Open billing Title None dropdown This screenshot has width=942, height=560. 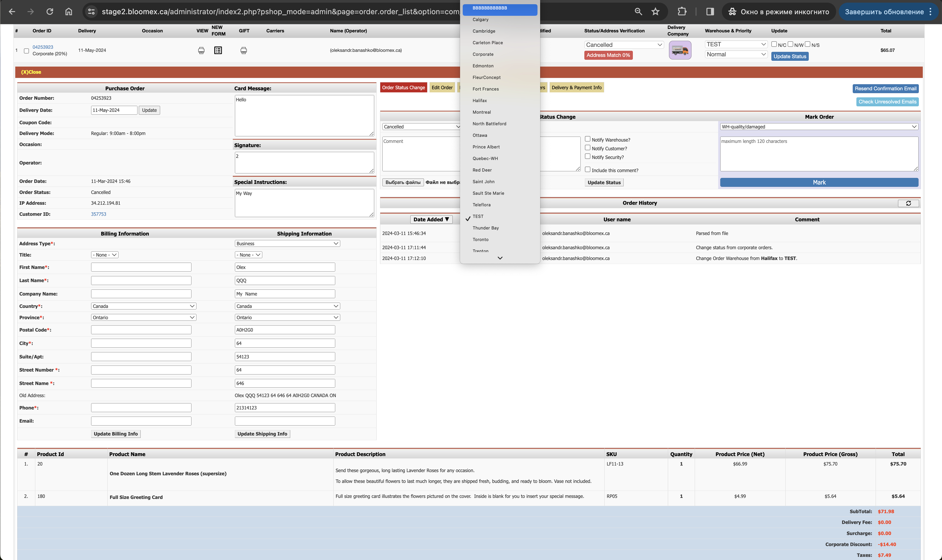(105, 255)
